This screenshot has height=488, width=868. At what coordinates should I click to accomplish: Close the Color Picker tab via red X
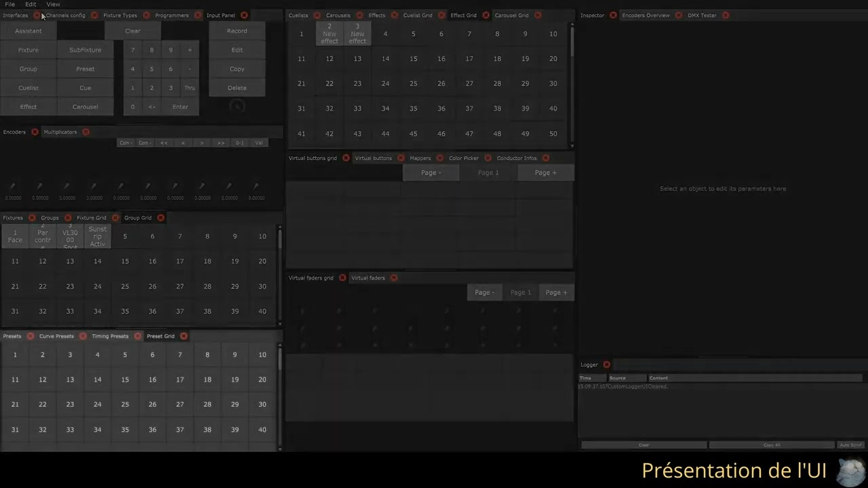coord(488,158)
